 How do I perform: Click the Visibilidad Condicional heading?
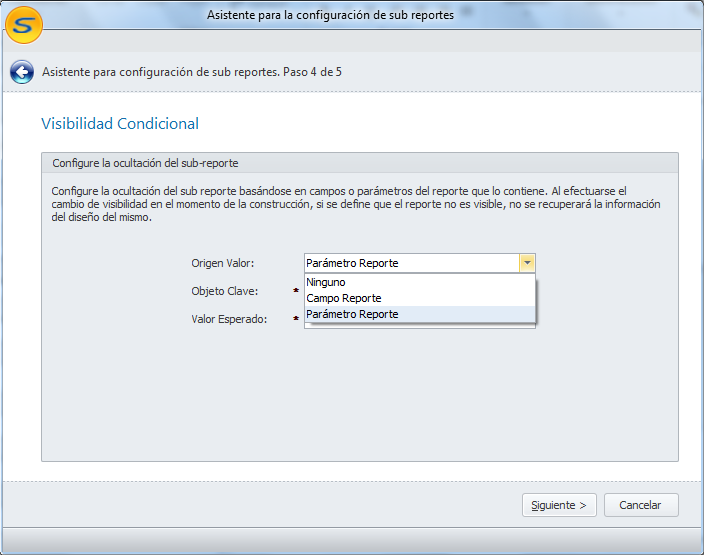[x=120, y=123]
